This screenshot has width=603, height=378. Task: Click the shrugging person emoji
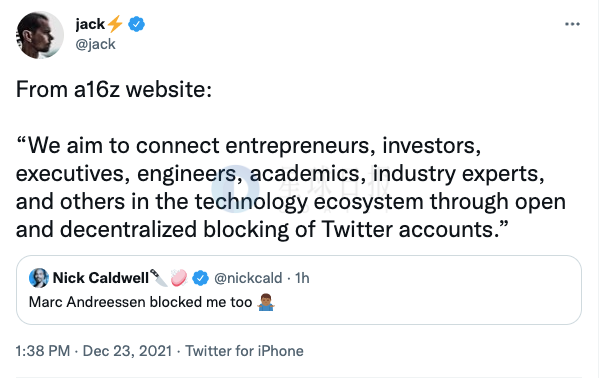click(x=266, y=302)
